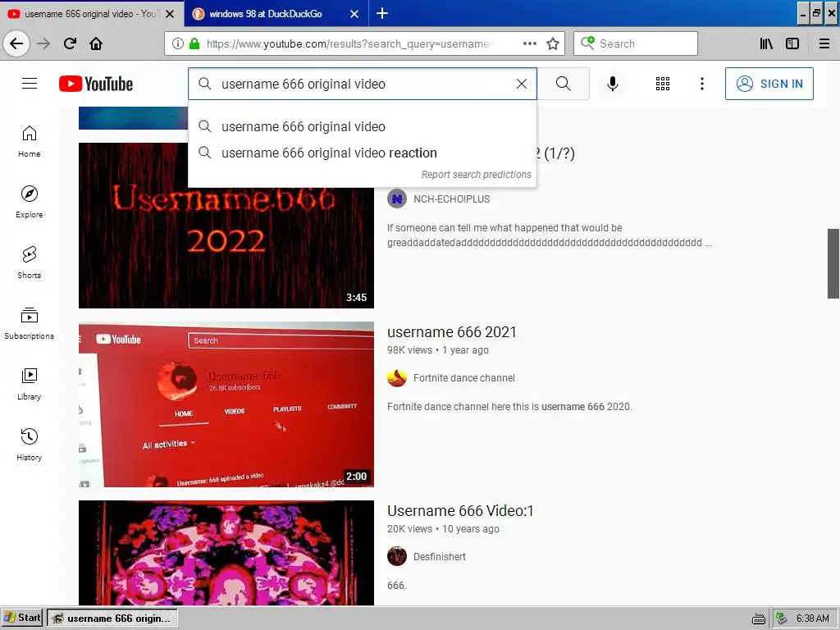
Task: Click the 6:38 AM clock
Action: tap(812, 619)
